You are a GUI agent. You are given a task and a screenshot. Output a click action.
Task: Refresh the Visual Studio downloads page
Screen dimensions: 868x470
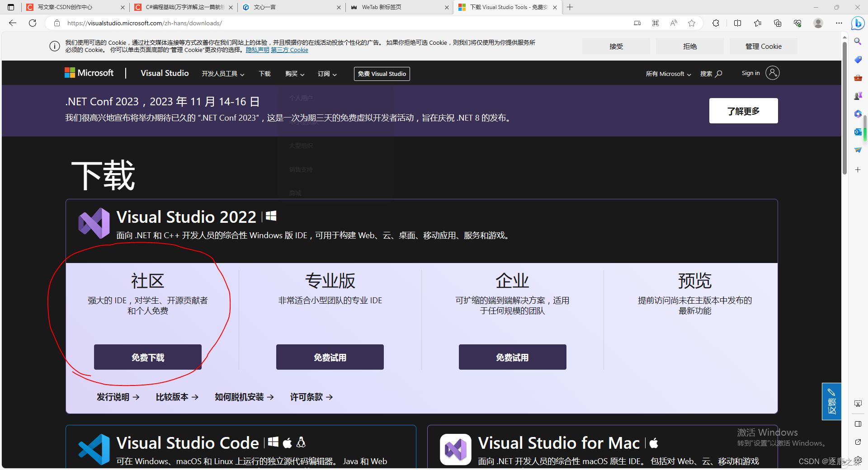(x=33, y=23)
